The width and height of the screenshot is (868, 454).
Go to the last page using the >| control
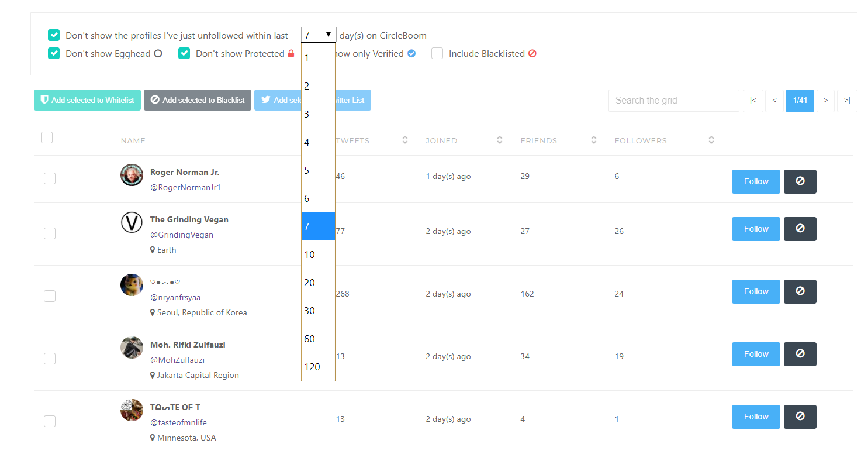click(x=847, y=101)
